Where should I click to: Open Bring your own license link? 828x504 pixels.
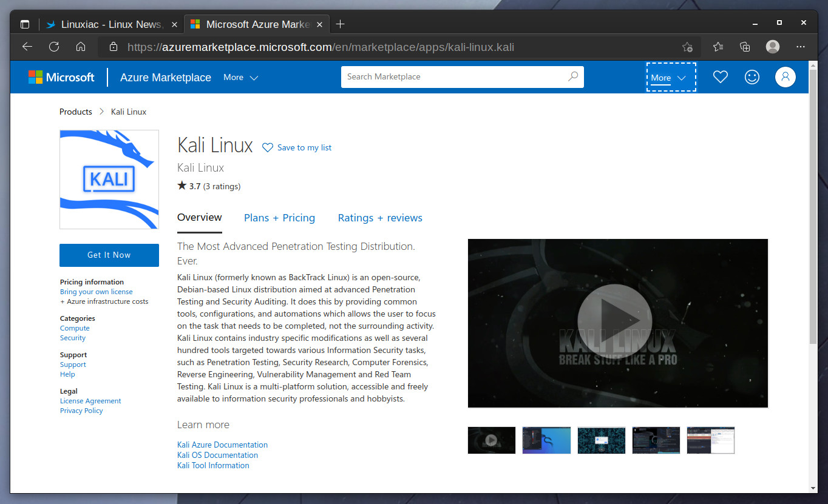97,292
